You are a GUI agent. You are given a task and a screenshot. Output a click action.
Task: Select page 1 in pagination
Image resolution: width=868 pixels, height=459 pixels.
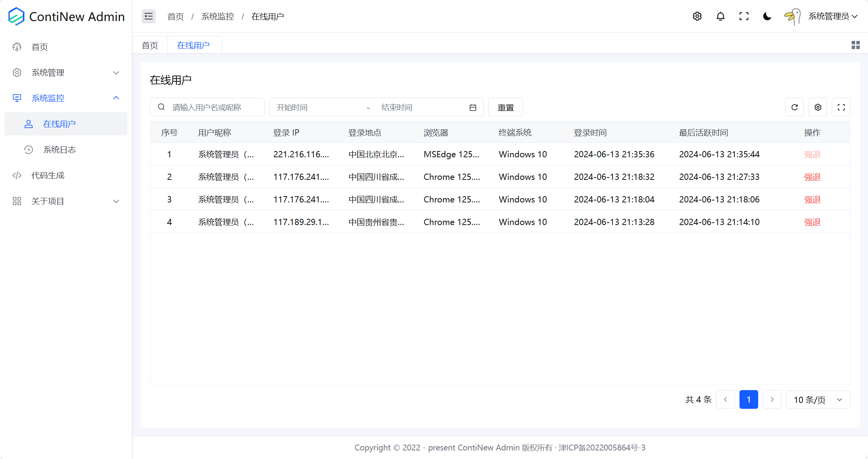(x=748, y=399)
